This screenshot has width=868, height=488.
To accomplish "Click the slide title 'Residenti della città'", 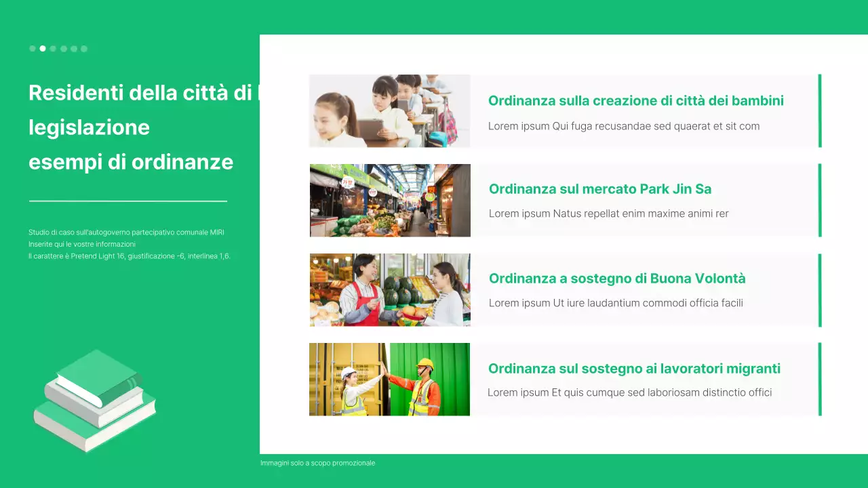I will pyautogui.click(x=129, y=93).
